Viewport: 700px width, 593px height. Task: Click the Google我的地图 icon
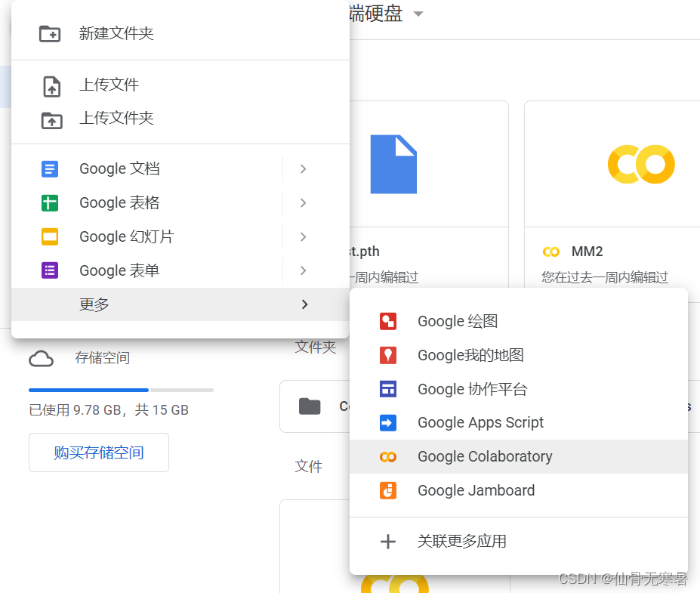click(387, 355)
